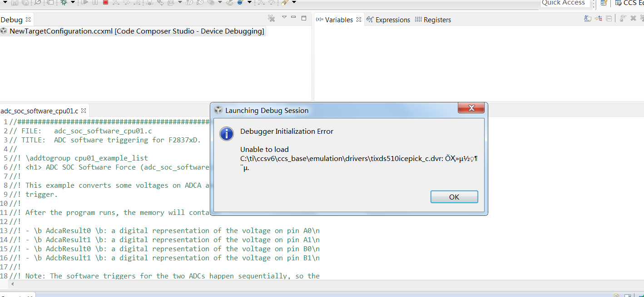This screenshot has width=644, height=297.
Task: Select the adc_soc_software_cpu01.c editor tab
Action: coord(39,111)
